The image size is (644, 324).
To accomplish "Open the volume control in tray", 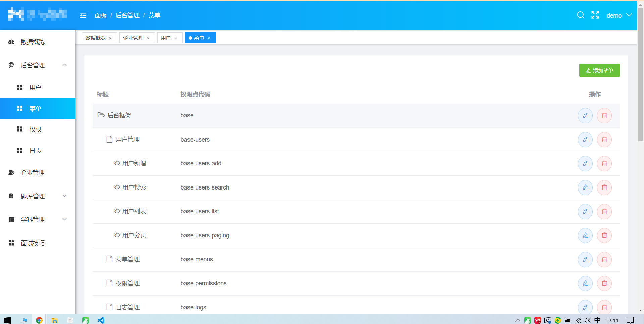I will pos(587,320).
